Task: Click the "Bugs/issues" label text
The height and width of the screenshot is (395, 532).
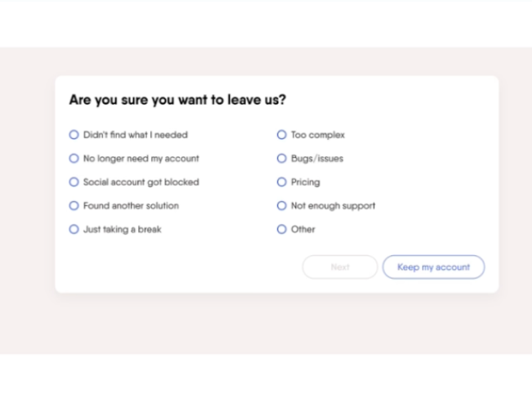Action: click(x=317, y=159)
